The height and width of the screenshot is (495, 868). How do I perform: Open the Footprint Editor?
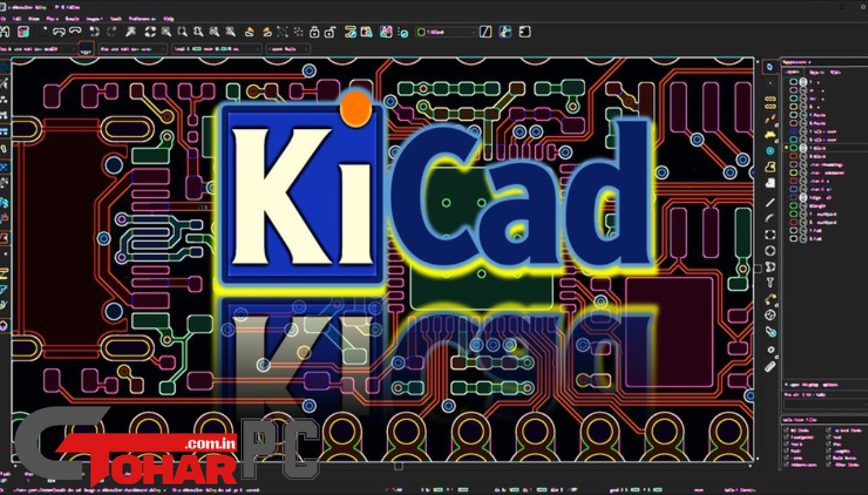tap(351, 32)
